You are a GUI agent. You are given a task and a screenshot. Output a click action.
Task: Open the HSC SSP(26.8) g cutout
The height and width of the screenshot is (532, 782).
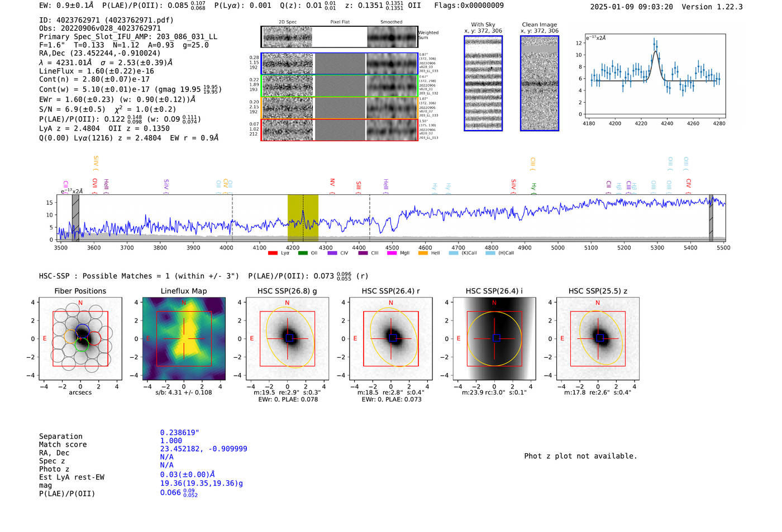287,339
